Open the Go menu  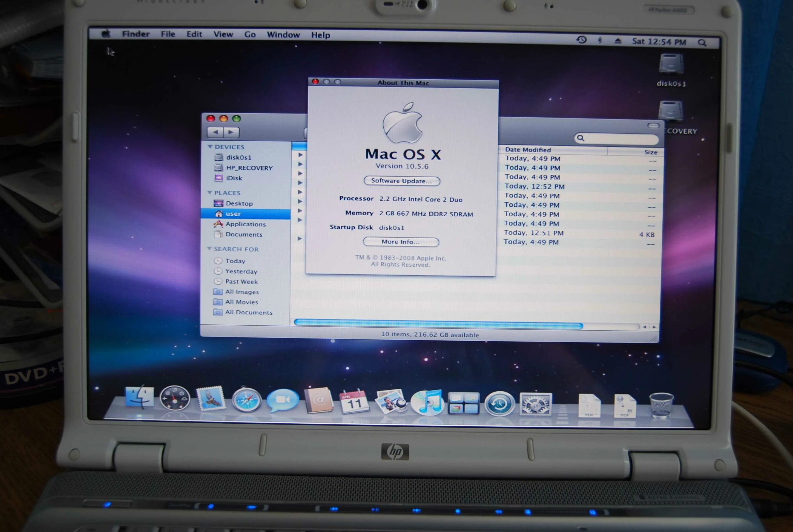pyautogui.click(x=250, y=34)
